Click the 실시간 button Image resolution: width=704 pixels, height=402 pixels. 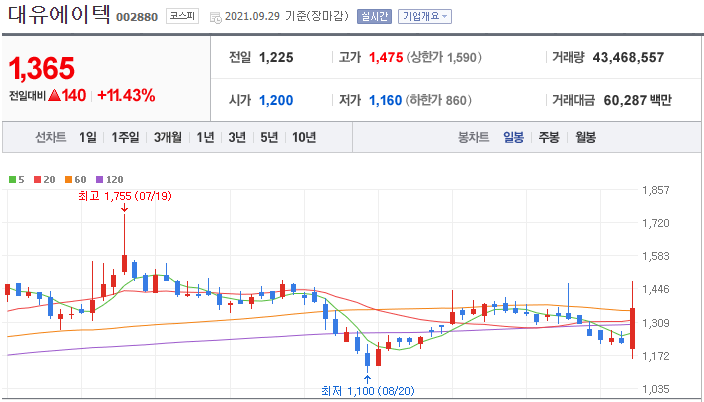pos(374,17)
